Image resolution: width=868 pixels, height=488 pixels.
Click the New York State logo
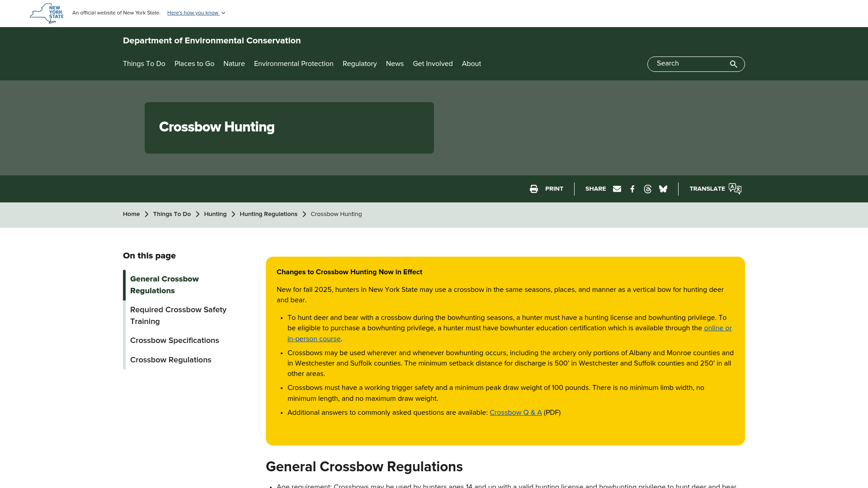tap(47, 14)
